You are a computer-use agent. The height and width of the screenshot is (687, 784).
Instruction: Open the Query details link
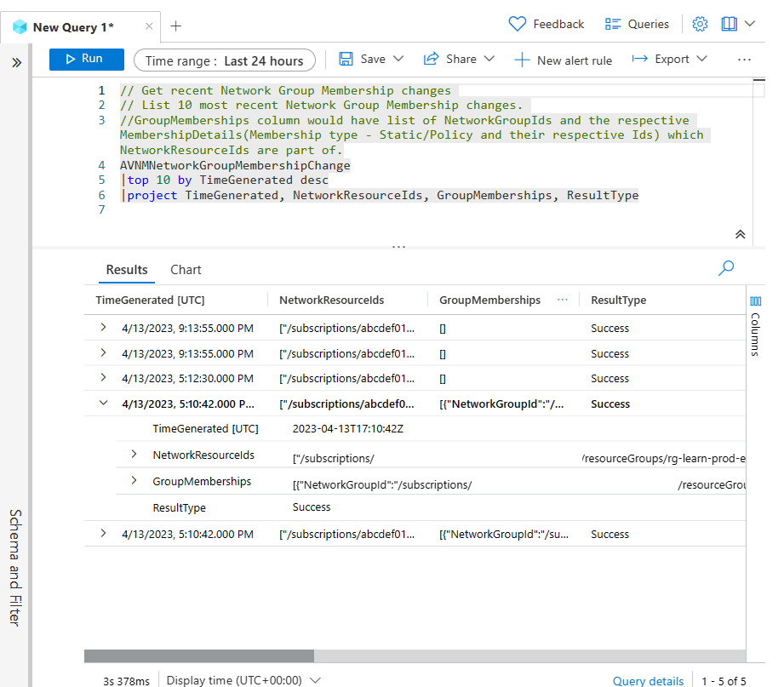[x=648, y=679]
